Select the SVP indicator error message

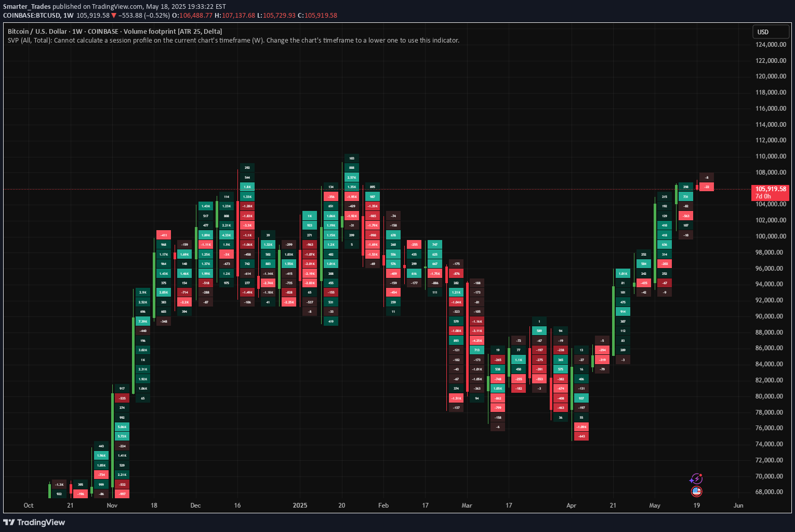[x=233, y=41]
